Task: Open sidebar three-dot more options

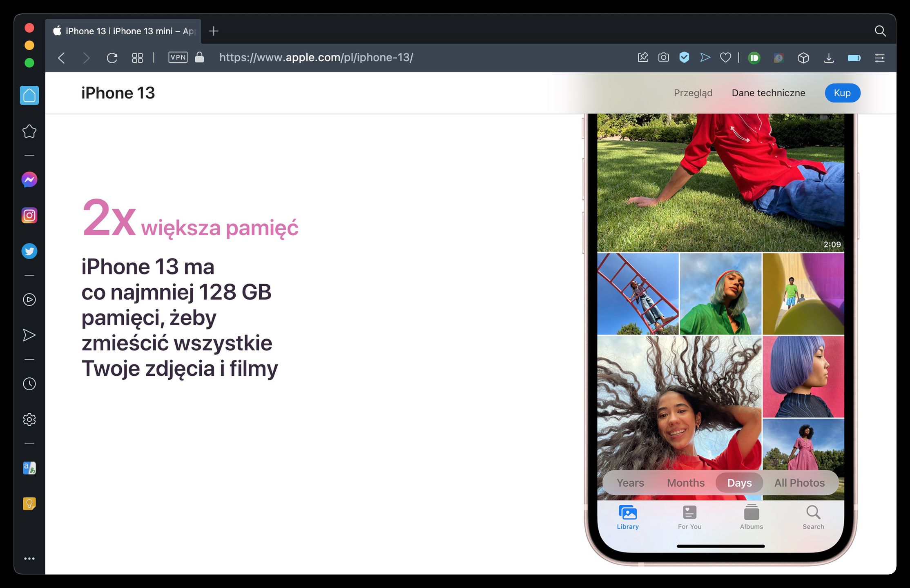Action: coord(29,559)
